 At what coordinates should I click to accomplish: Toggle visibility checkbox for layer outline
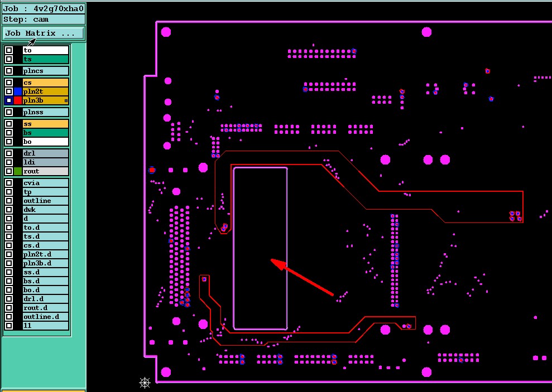pyautogui.click(x=9, y=201)
